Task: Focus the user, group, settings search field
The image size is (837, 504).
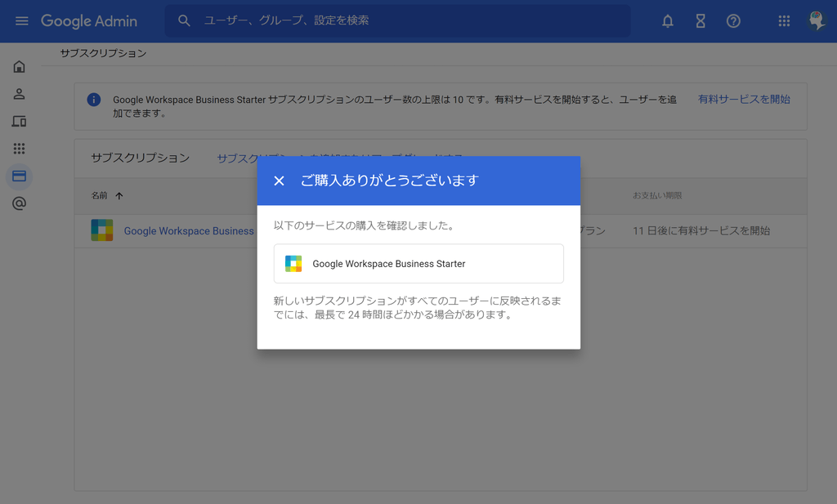Action: tap(397, 20)
